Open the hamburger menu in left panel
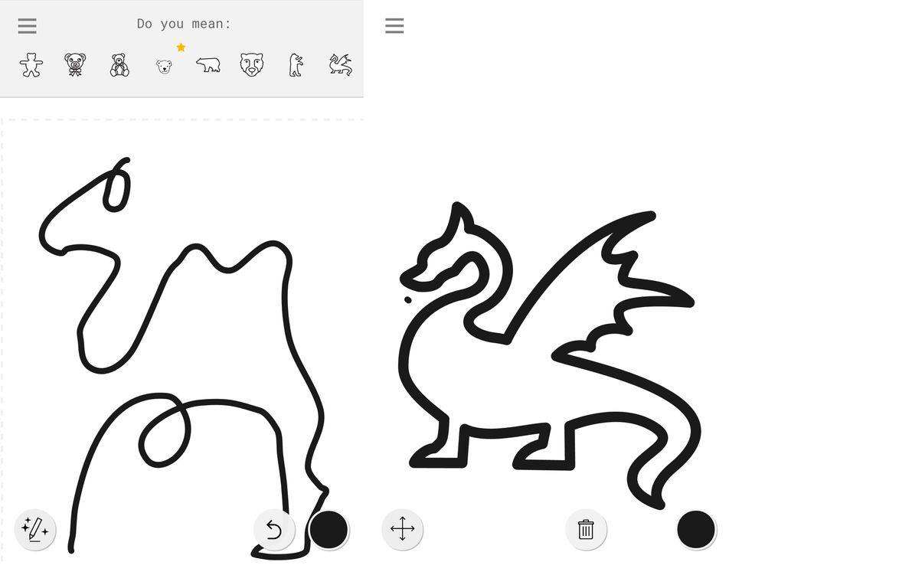 pos(28,26)
